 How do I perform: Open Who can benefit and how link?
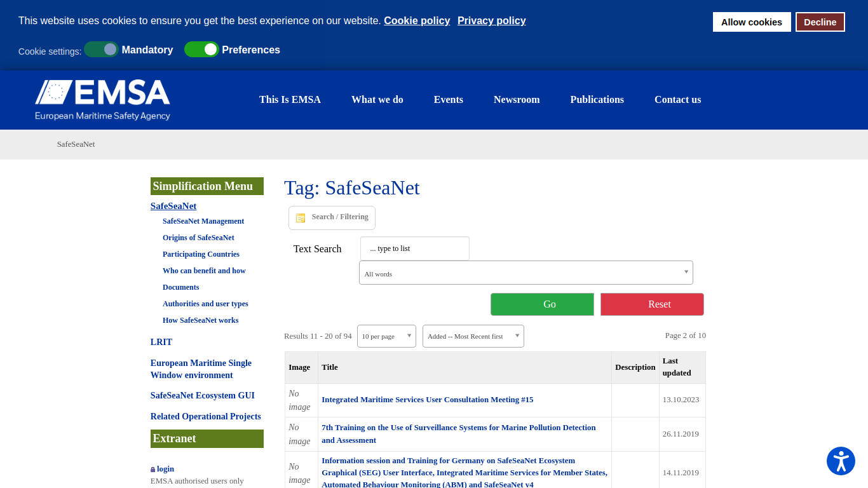[x=204, y=271]
